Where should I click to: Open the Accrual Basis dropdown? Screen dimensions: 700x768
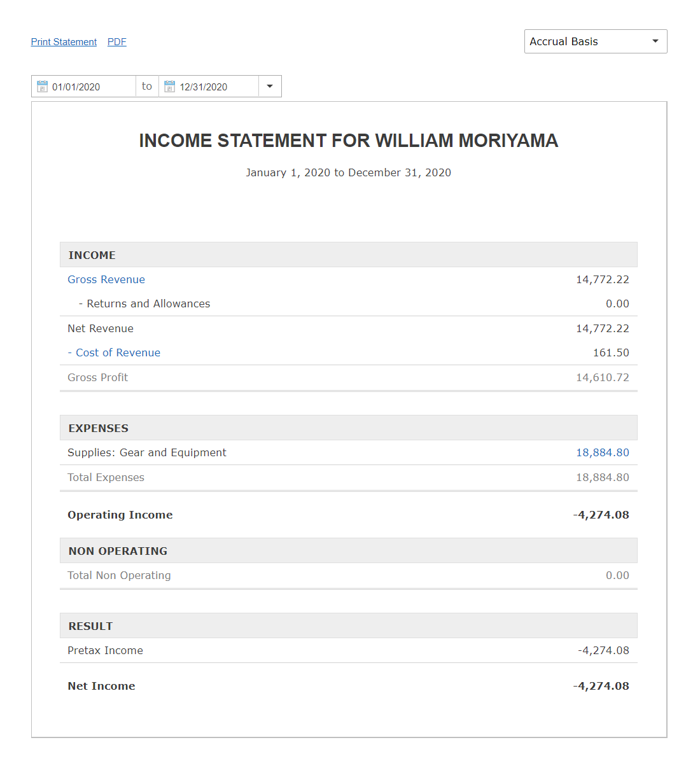pyautogui.click(x=596, y=41)
